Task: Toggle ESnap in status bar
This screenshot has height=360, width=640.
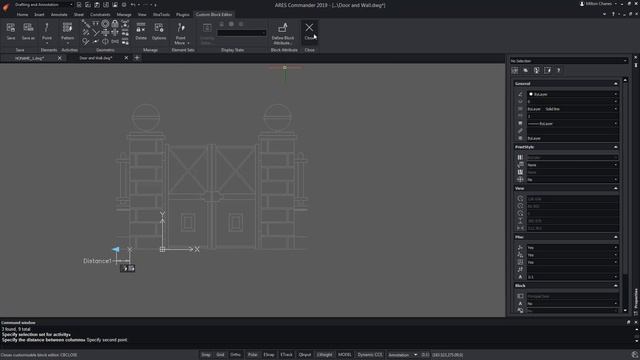Action: click(x=269, y=355)
